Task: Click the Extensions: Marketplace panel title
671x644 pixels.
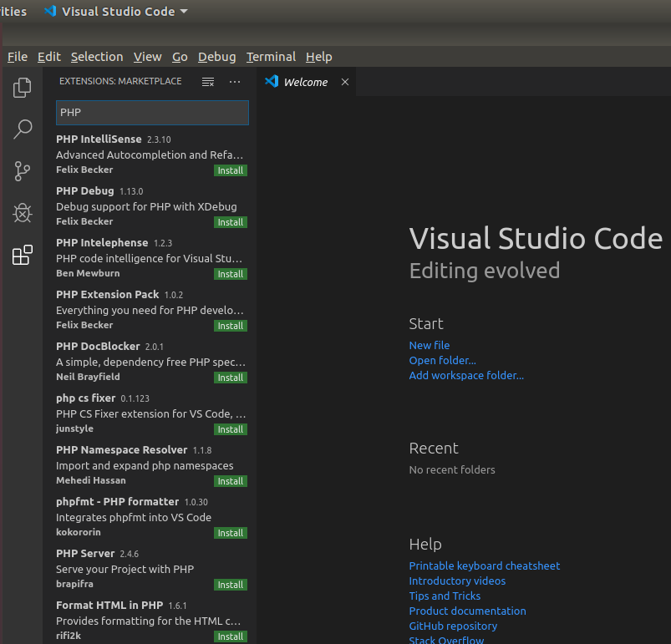Action: (120, 81)
